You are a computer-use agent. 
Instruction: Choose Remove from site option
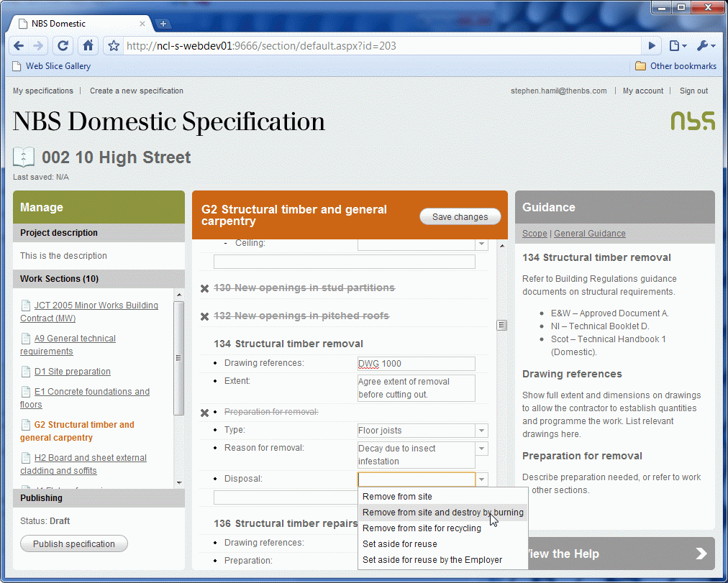point(443,496)
